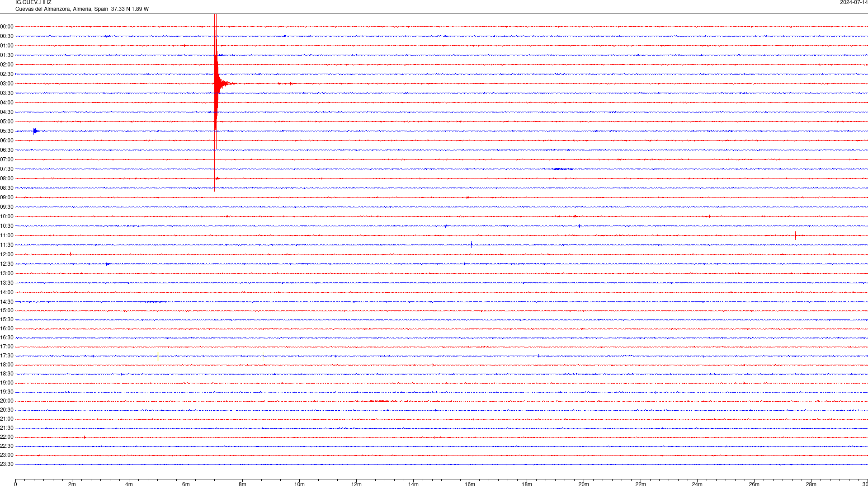Screen dimensions: 868x488
Task: Click the 24m tick label on the time axis
Action: coord(697,484)
